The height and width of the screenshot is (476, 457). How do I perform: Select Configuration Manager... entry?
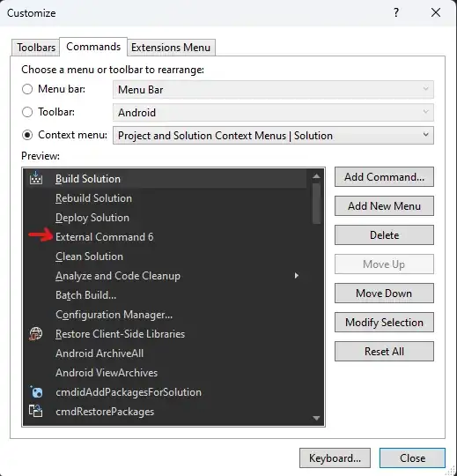[x=166, y=315]
